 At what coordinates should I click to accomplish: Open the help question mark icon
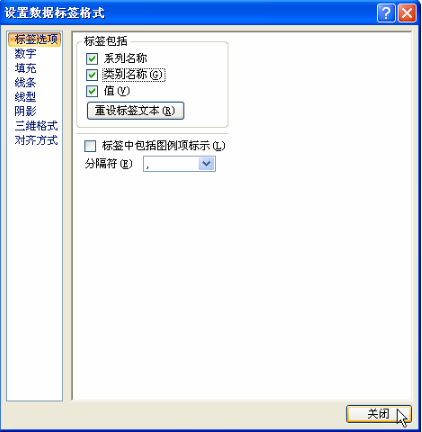coord(386,13)
